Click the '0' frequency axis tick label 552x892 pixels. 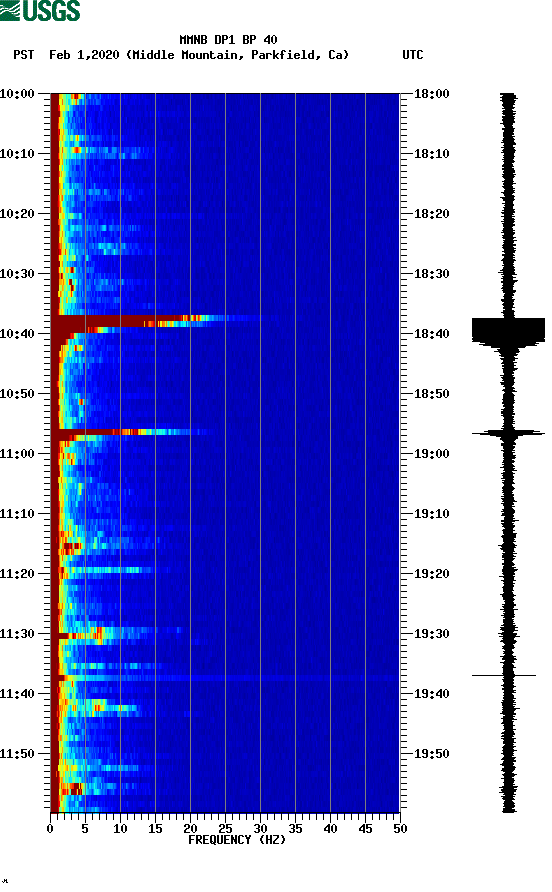(x=50, y=829)
